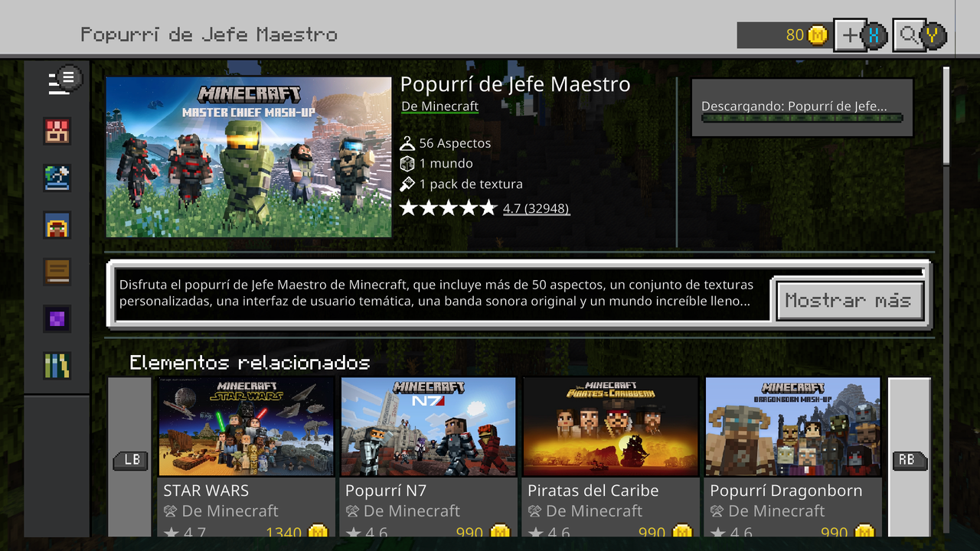This screenshot has width=980, height=551.
Task: Show next related items with RB arrow
Action: point(909,459)
